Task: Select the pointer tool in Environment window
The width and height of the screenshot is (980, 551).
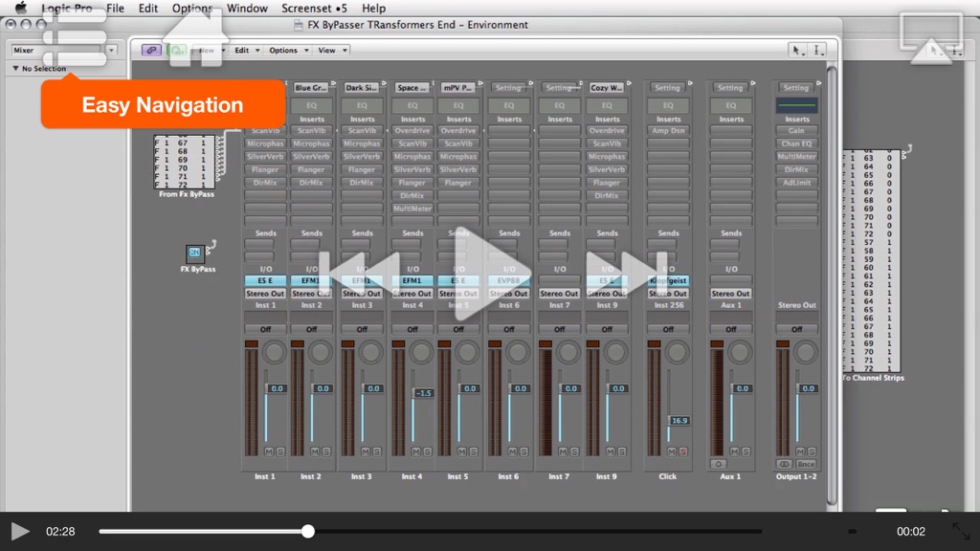Action: click(x=796, y=51)
